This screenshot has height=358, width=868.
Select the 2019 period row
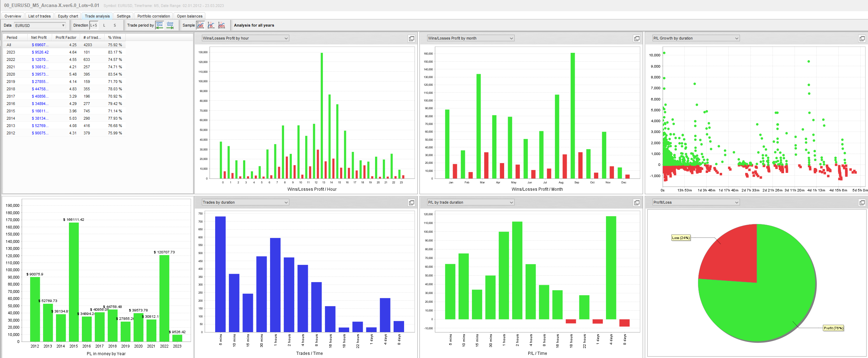64,82
